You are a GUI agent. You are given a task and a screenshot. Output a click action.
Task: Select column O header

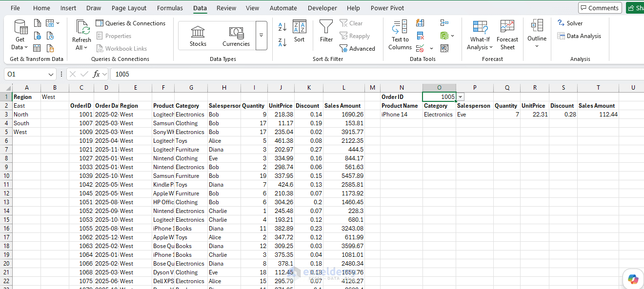tap(439, 88)
